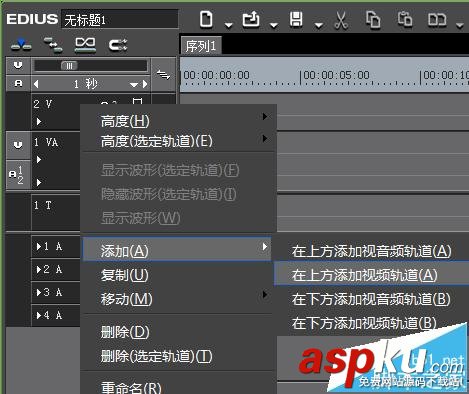Click the Copy icon in toolbar
Screen dimensions: 469x394
373,19
